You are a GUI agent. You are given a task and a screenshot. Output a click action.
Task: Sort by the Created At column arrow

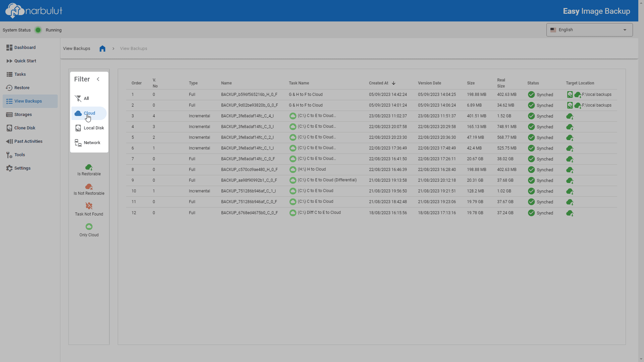pyautogui.click(x=394, y=83)
